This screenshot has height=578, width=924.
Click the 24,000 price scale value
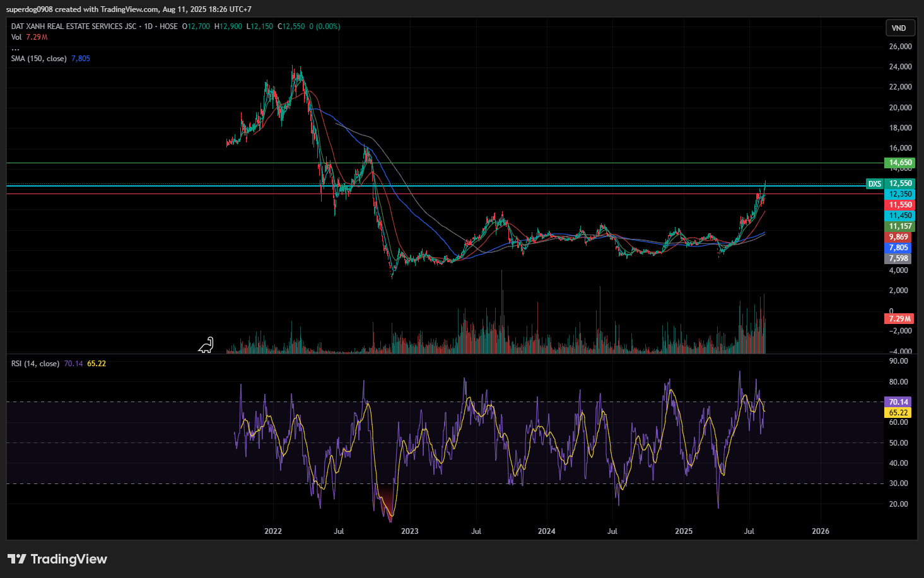pos(901,67)
